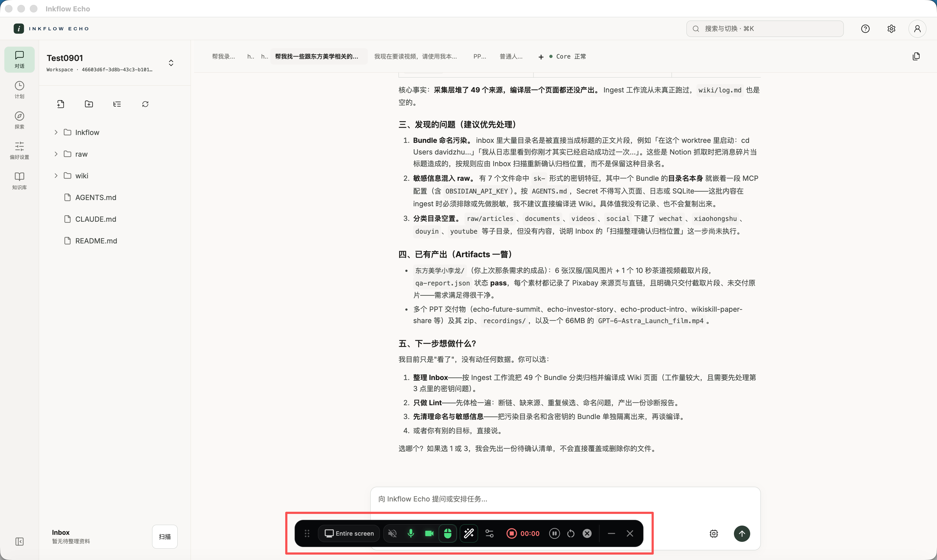Pause the screen recording
Screen dimensions: 937x560
pyautogui.click(x=554, y=534)
